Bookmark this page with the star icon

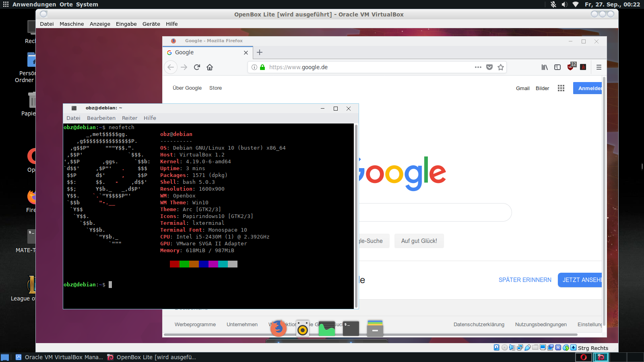point(501,67)
